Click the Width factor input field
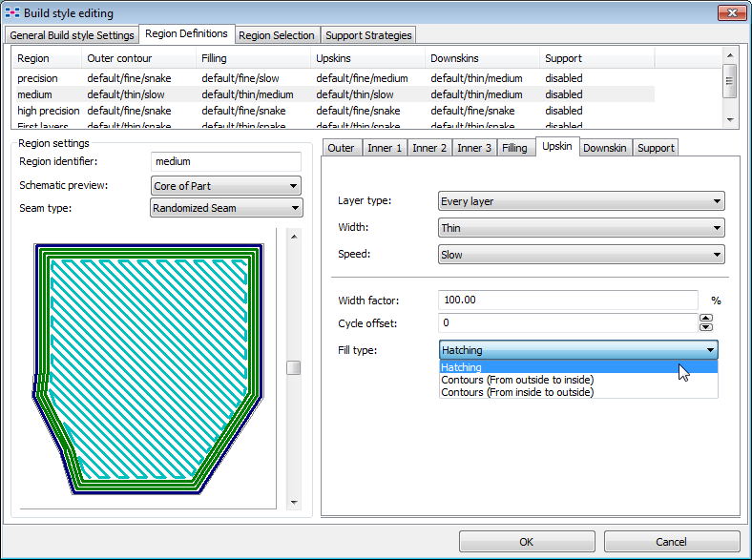The image size is (752, 560). click(x=567, y=300)
